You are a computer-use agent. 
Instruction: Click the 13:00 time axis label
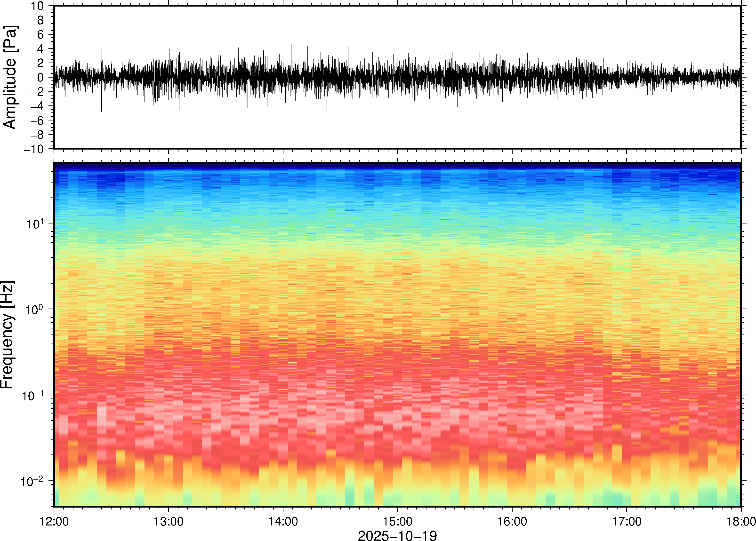click(168, 521)
